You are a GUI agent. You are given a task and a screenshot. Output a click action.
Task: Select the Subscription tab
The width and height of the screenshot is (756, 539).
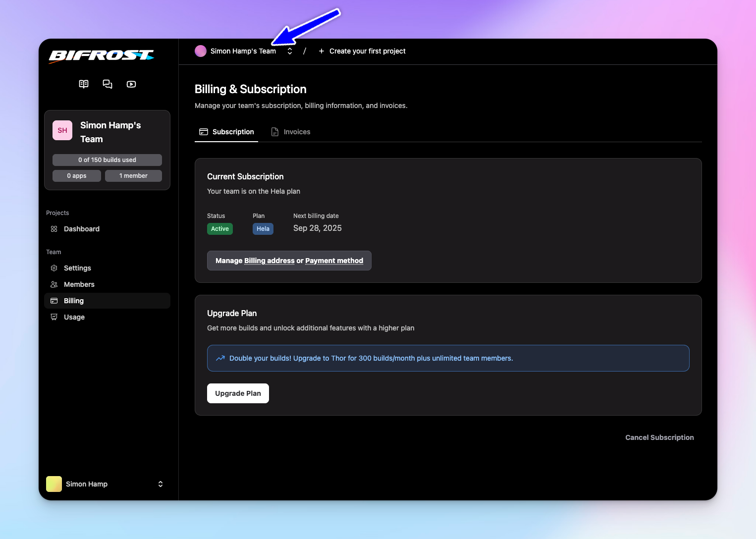(226, 132)
